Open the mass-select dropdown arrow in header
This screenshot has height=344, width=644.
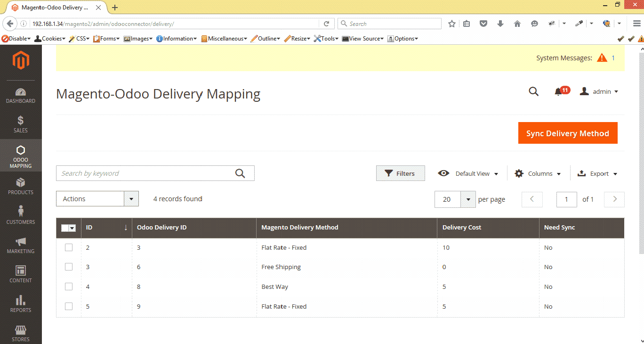point(72,228)
